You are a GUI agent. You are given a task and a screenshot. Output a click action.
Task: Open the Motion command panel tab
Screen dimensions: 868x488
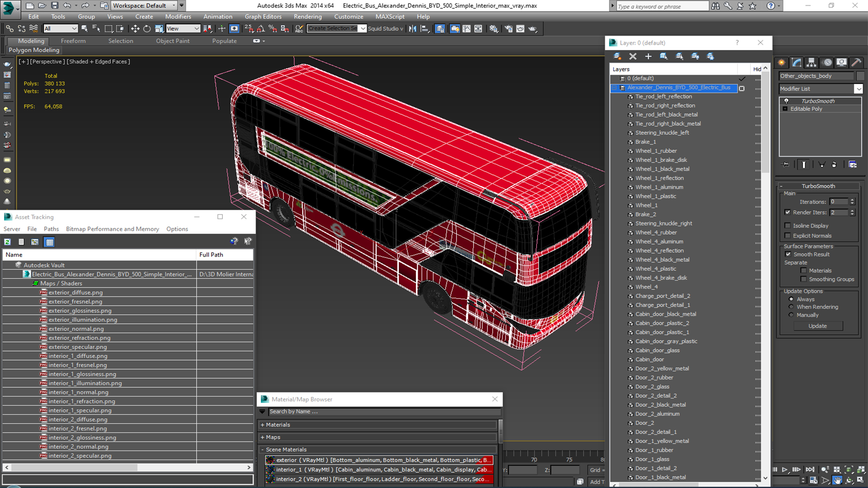tap(827, 62)
